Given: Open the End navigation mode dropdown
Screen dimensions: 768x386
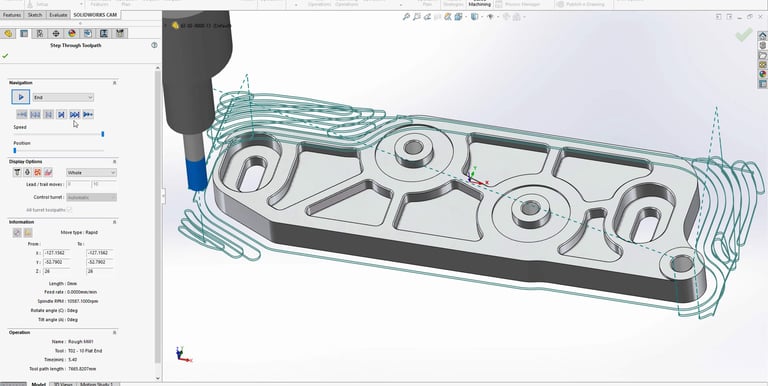Looking at the screenshot, I should tap(63, 97).
